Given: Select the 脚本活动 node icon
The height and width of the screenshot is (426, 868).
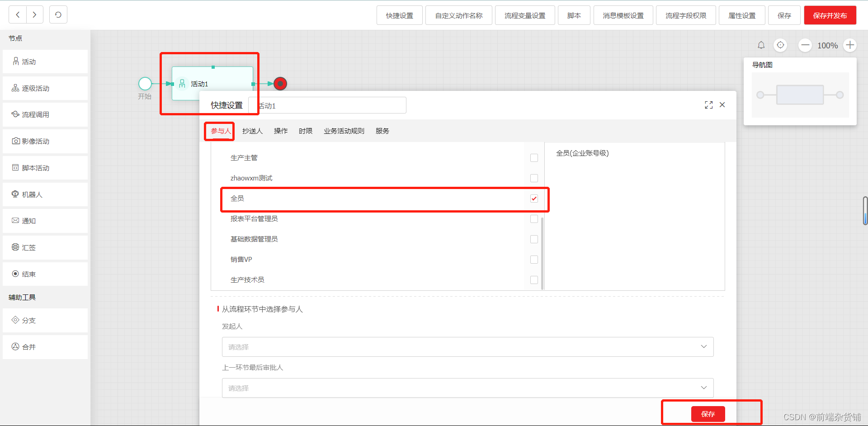Looking at the screenshot, I should (15, 167).
